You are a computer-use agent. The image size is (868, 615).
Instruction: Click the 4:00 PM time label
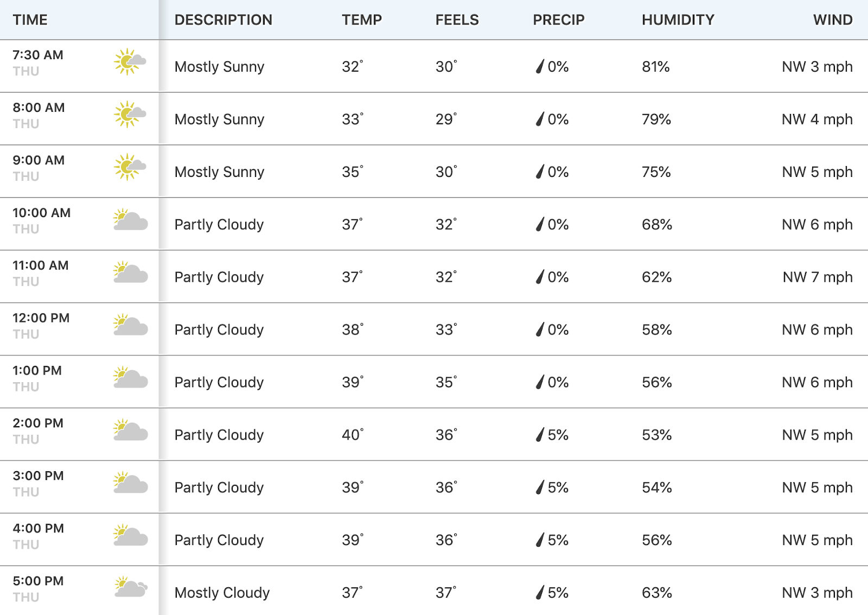(39, 528)
